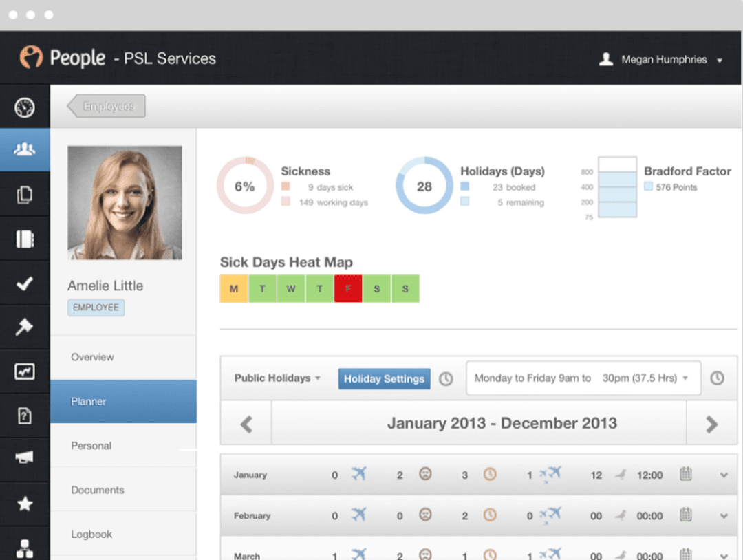Switch to the Personal tab
743x560 pixels.
pos(91,446)
